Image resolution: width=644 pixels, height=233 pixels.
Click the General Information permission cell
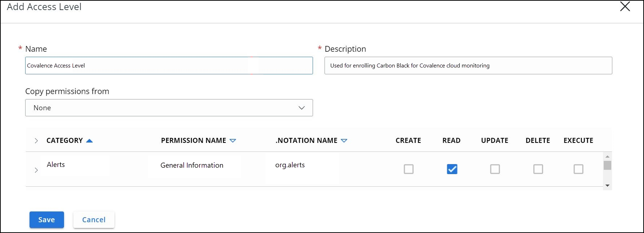192,165
